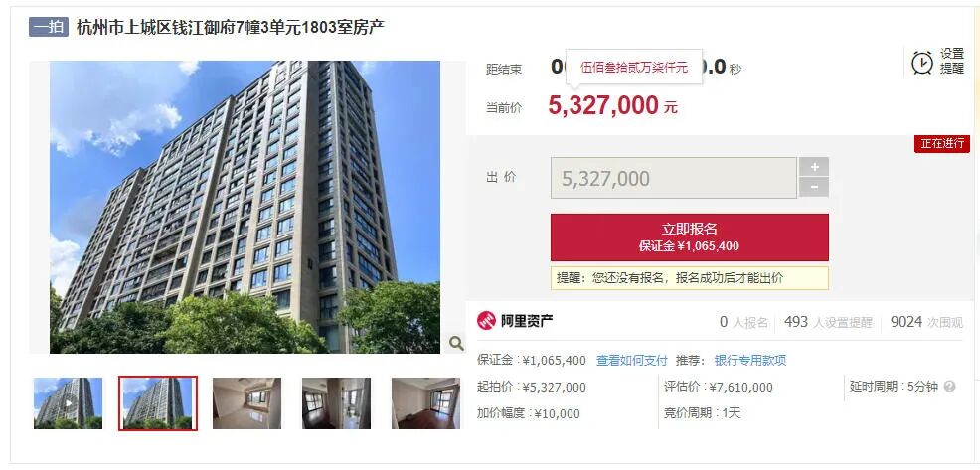Select the fourth thumbnail with dark floor
Viewport: 980px width, 470px height.
click(x=336, y=403)
